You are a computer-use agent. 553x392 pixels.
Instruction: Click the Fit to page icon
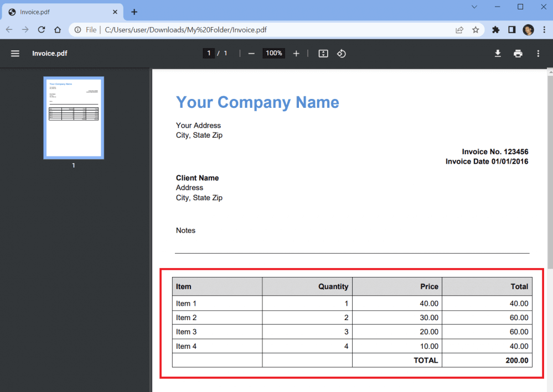[x=323, y=54]
